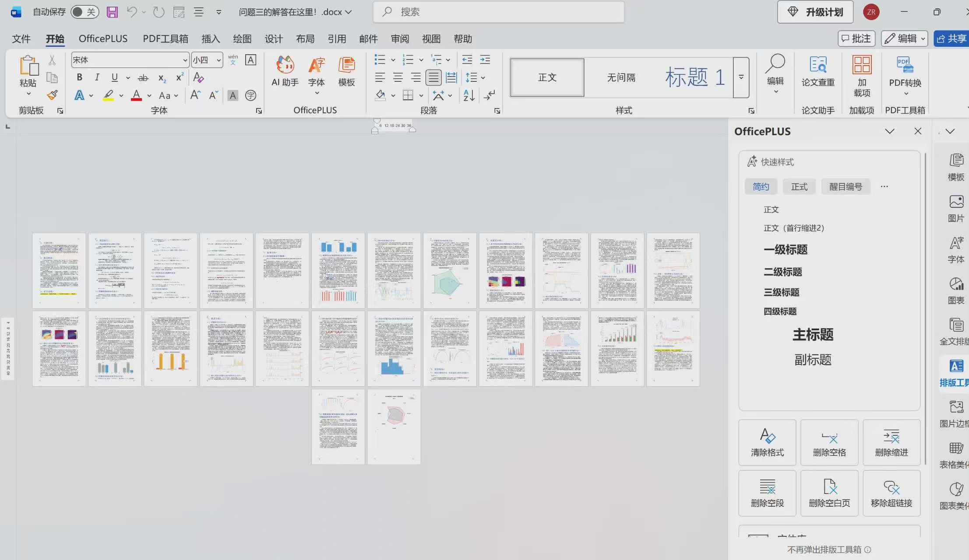The height and width of the screenshot is (560, 969).
Task: Open the 图片 pictures sidebar icon
Action: 956,209
